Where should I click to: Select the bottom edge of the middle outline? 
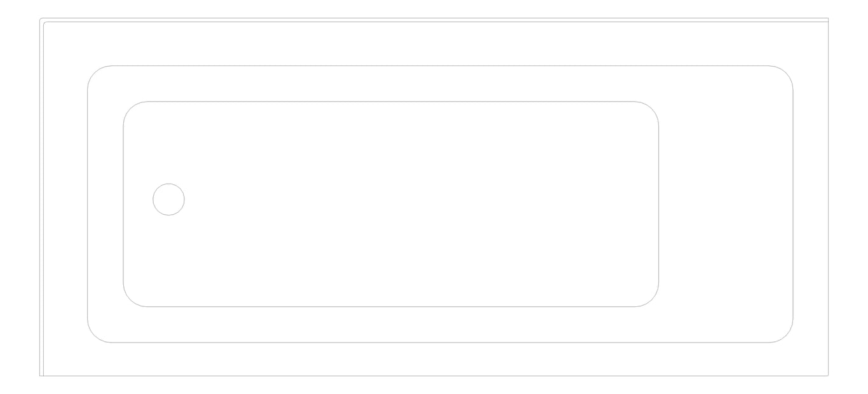[x=440, y=343]
